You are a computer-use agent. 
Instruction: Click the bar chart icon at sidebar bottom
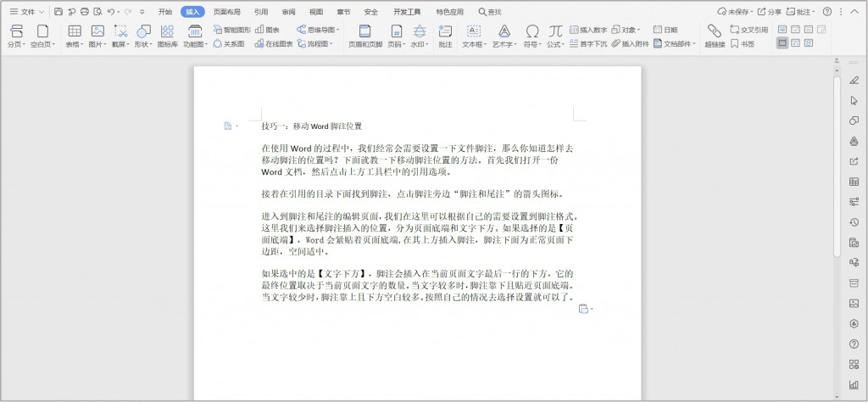click(854, 384)
